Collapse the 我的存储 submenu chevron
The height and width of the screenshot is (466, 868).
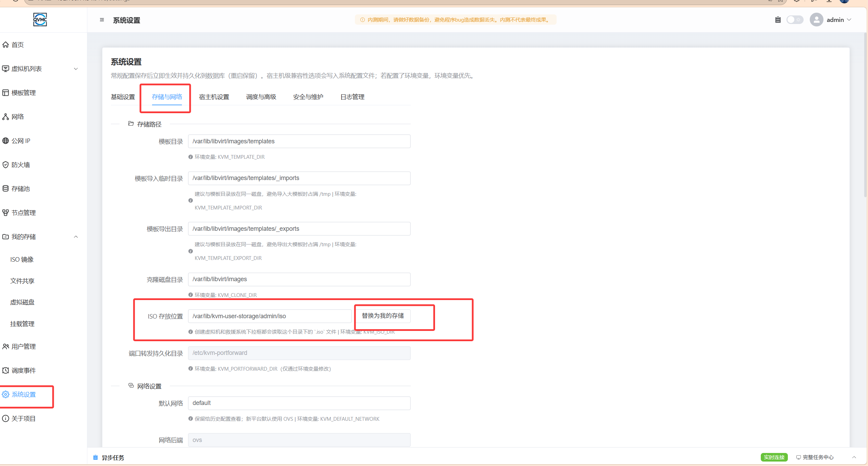coord(76,237)
